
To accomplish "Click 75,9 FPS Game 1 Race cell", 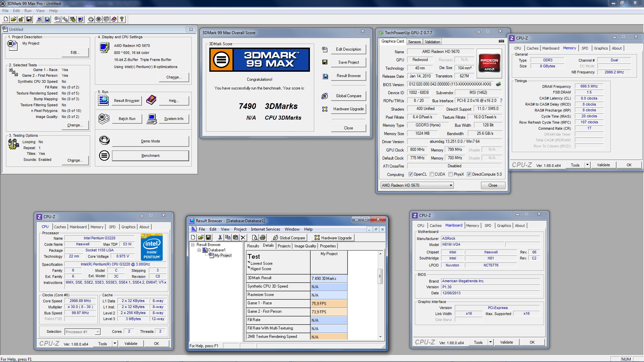I will tap(329, 304).
